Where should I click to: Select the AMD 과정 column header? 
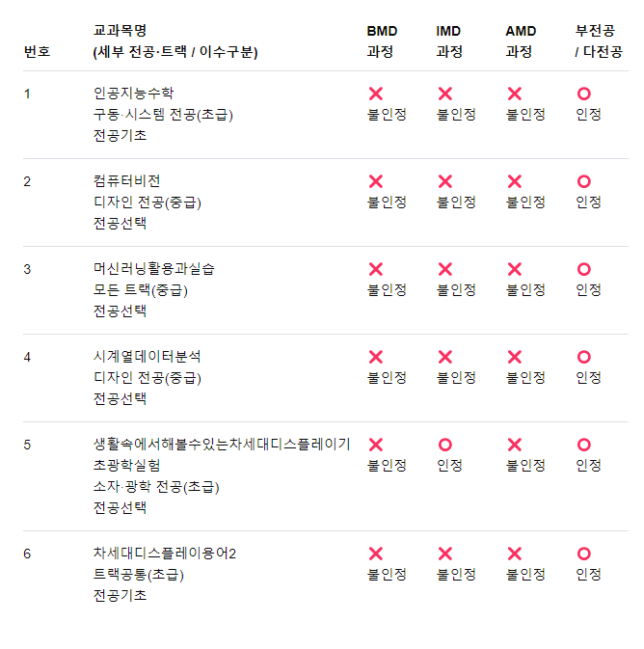[521, 41]
